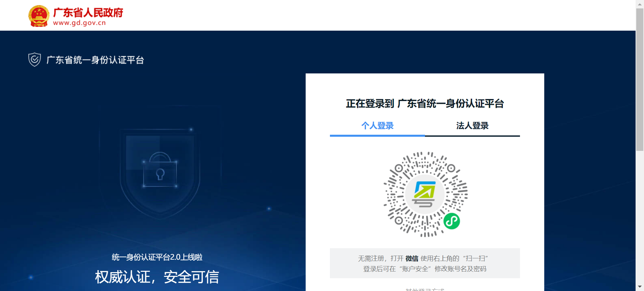Click the page scrollbar up arrow
The image size is (644, 291).
pos(640,4)
